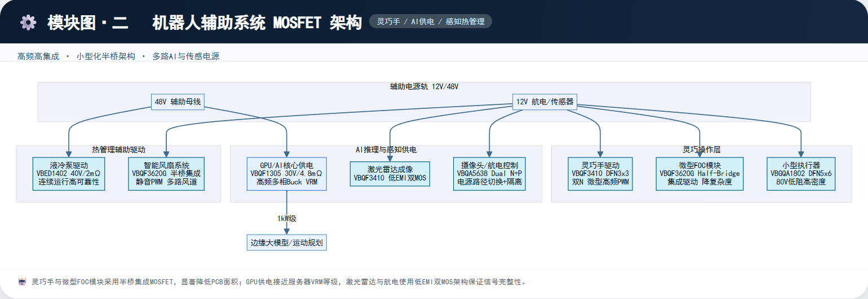Select the 激光雷达成像 VBQF3410 block
This screenshot has height=299, width=868.
click(390, 174)
